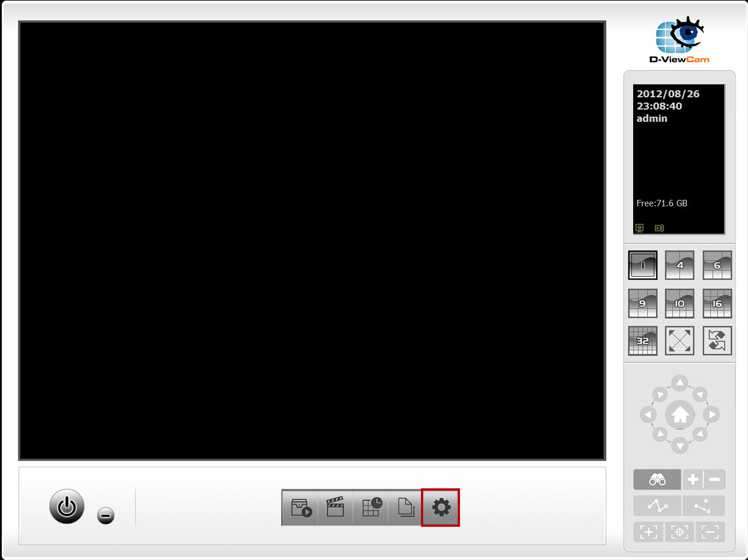Select the 32-camera grid layout
Screen dimensions: 748x560
point(642,341)
